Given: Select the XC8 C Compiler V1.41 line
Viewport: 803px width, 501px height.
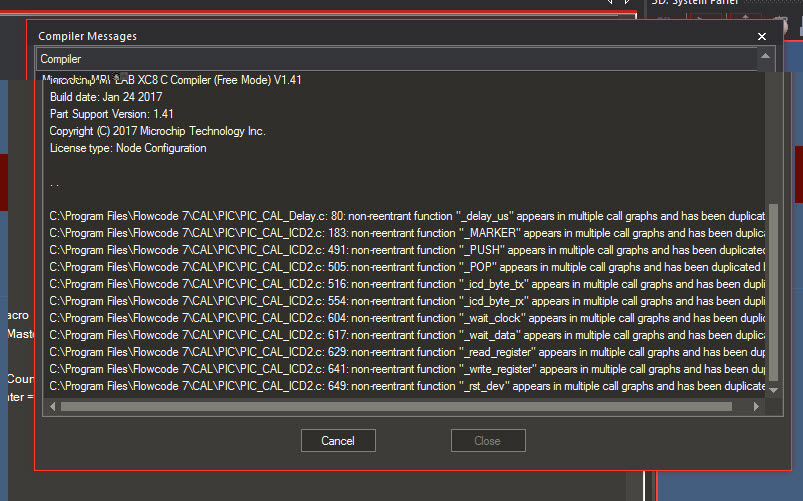Looking at the screenshot, I should (x=172, y=80).
